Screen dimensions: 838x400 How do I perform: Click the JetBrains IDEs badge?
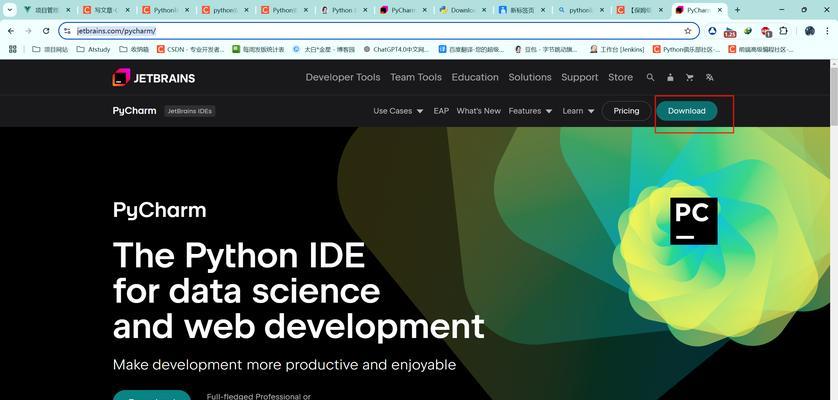click(190, 111)
